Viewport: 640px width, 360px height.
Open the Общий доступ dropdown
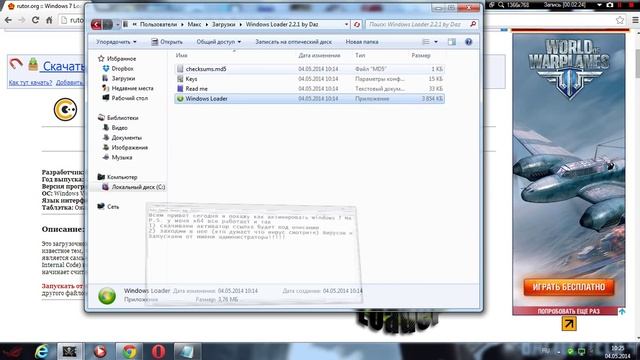pos(219,42)
